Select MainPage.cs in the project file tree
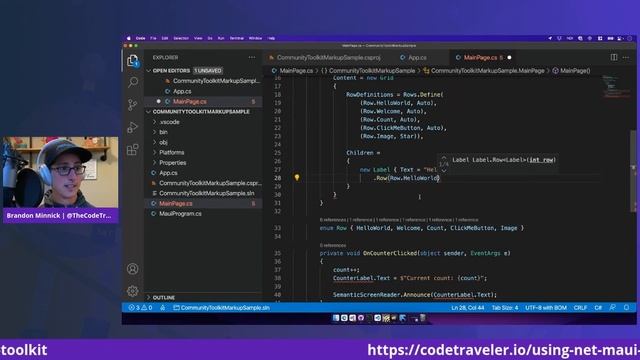The image size is (640, 360). [203, 204]
